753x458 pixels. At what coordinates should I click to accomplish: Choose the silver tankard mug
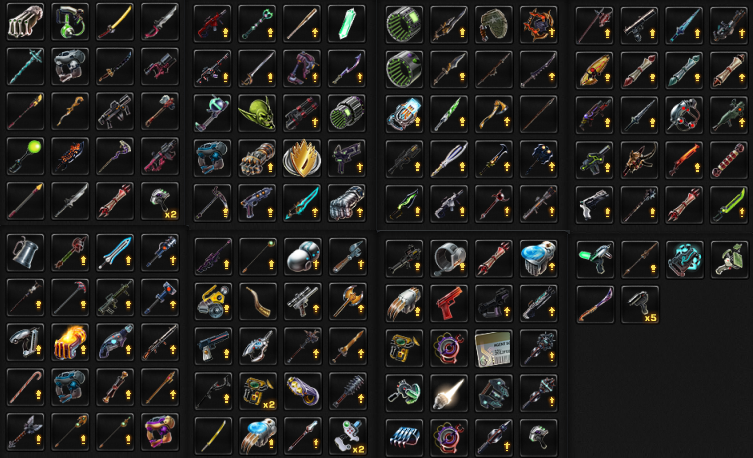(x=25, y=252)
